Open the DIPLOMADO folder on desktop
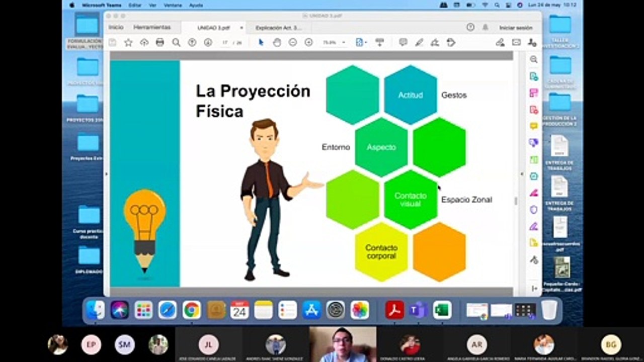 pos(89,260)
